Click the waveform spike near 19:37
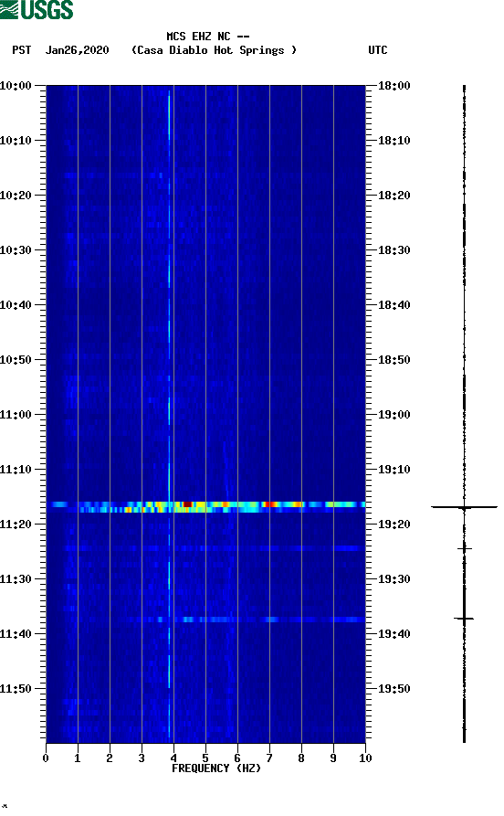 (x=464, y=619)
